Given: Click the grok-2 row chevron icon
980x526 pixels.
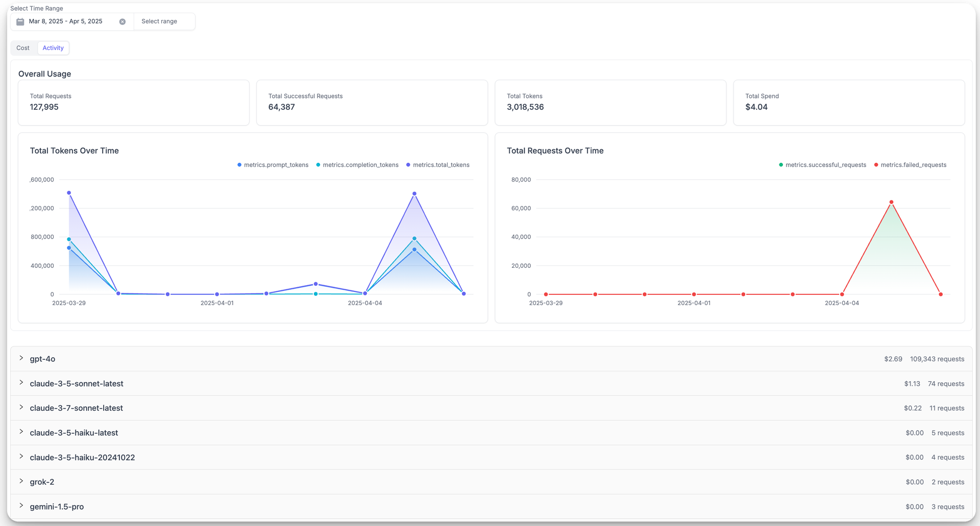Looking at the screenshot, I should click(x=21, y=481).
